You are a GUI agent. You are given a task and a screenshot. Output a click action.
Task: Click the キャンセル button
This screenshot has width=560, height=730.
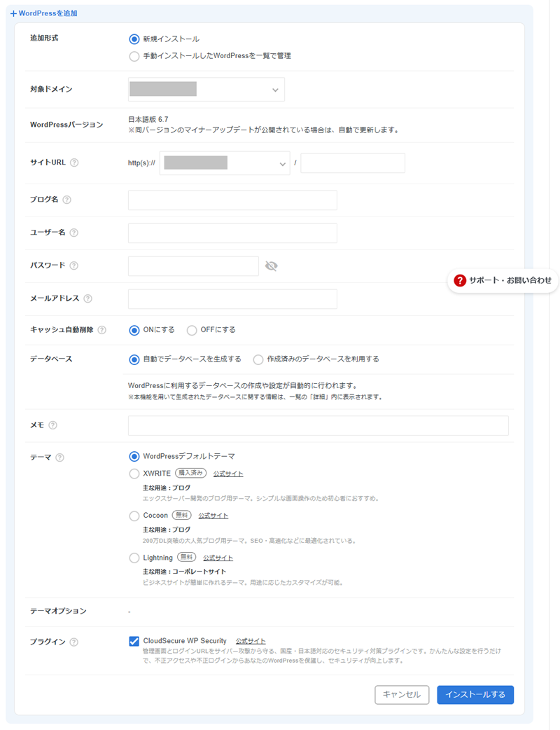pos(402,694)
